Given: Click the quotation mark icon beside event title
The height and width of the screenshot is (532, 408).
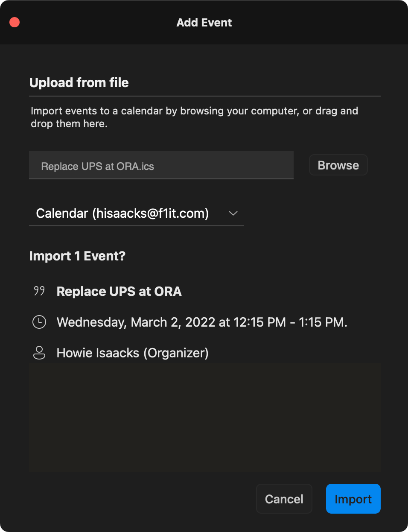Looking at the screenshot, I should [x=39, y=291].
